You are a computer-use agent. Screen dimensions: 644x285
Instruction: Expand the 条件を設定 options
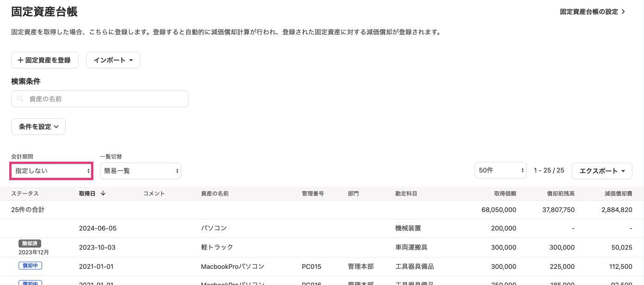[38, 127]
